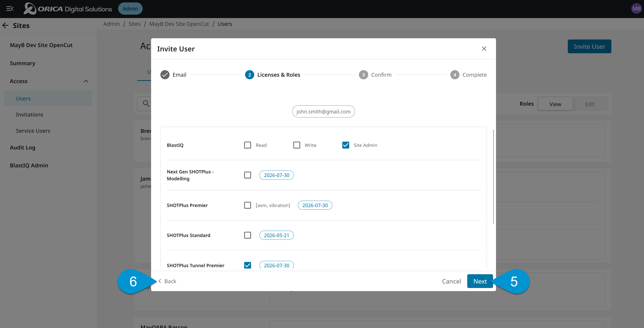Click the john.smith@gmail.com email chip
Screen dimensions: 644x328
click(x=324, y=111)
